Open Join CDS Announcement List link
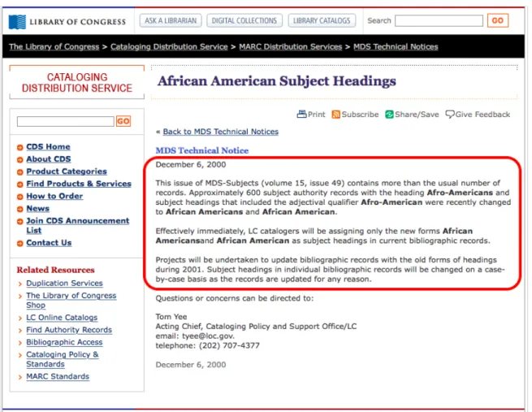Image resolution: width=532 pixels, height=412 pixels. click(x=78, y=225)
